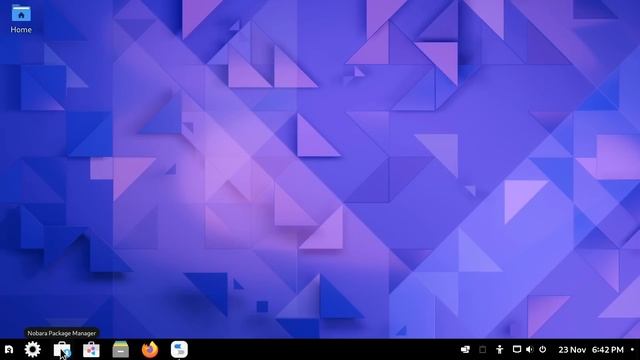Open the Nobara menu at panel start

point(9,349)
